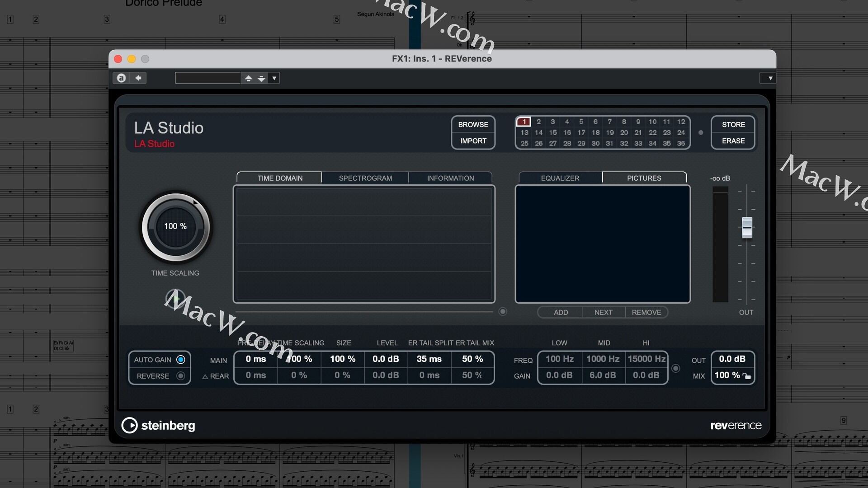
Task: Load next preset with down arrow
Action: pos(261,78)
